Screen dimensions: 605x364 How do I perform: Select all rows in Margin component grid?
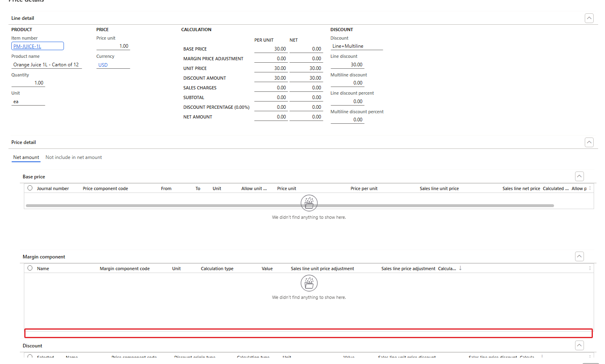point(30,268)
